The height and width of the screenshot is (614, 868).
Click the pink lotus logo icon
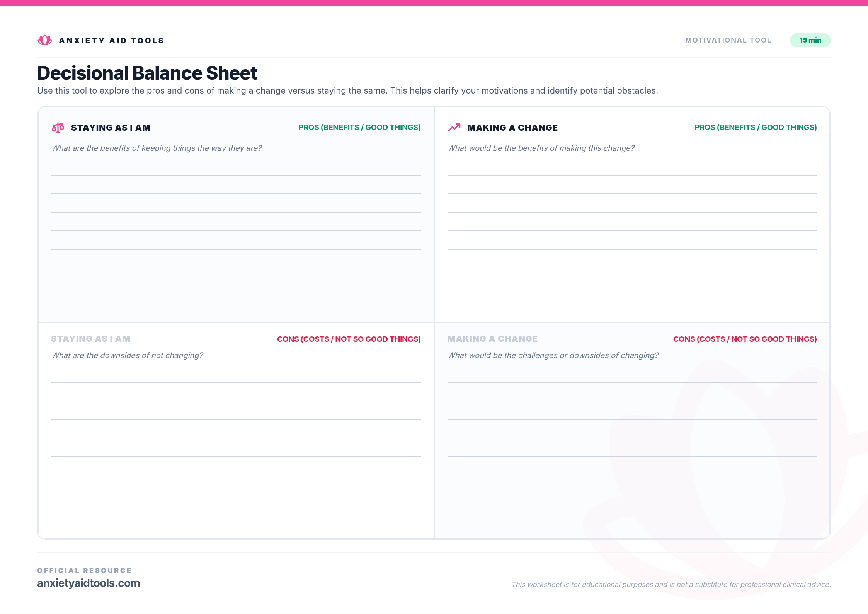(44, 40)
